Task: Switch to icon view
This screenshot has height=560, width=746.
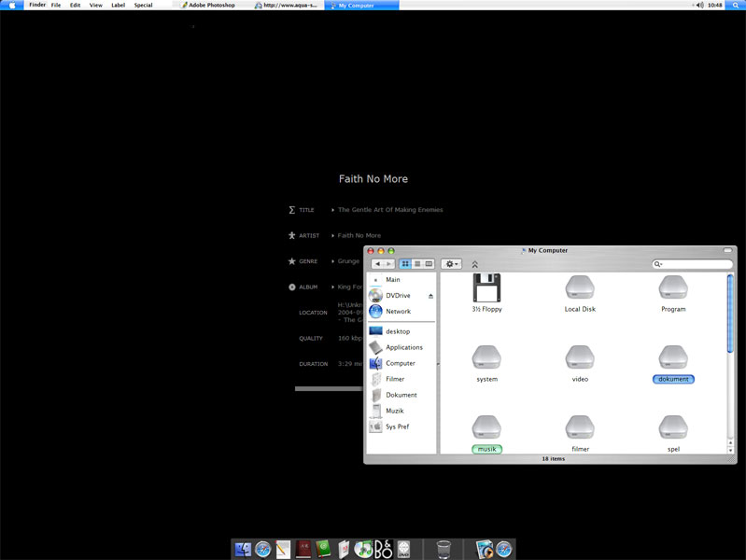Action: 405,264
